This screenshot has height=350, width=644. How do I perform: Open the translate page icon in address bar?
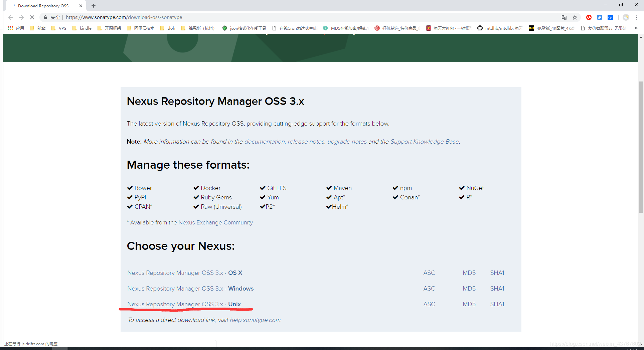tap(564, 17)
